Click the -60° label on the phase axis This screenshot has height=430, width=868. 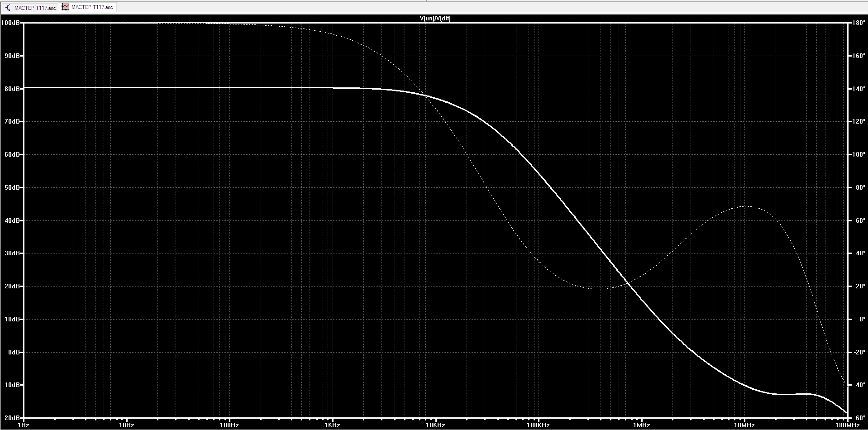[x=859, y=417]
